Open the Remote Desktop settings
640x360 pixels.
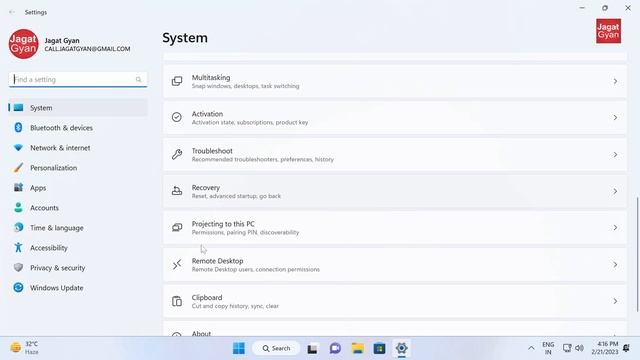395,265
